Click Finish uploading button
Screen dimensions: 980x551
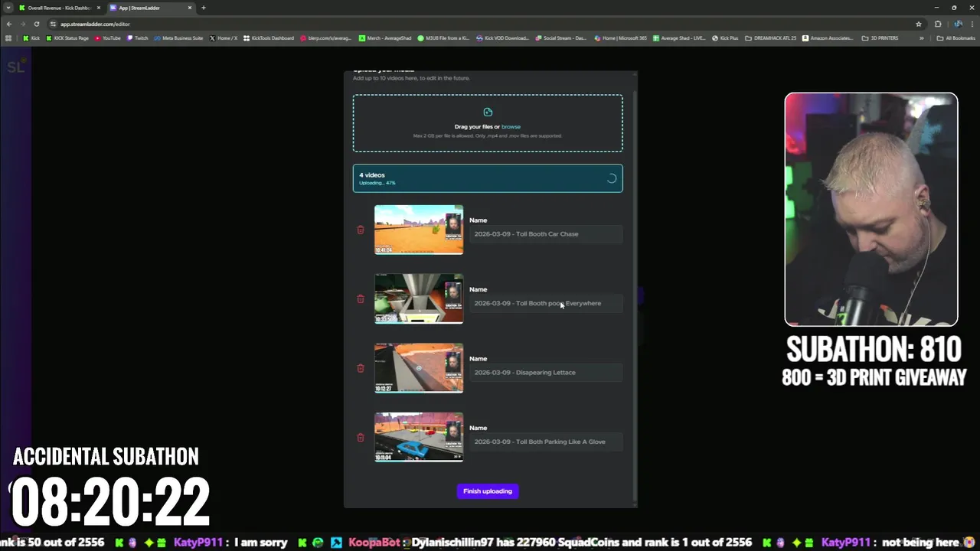click(x=488, y=491)
